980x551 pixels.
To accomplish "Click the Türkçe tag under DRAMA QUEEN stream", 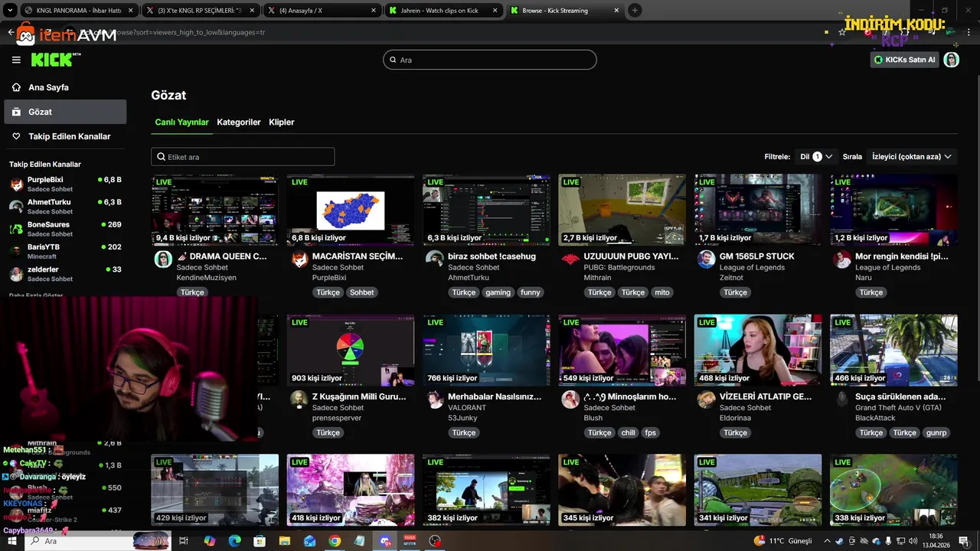I will (x=192, y=292).
